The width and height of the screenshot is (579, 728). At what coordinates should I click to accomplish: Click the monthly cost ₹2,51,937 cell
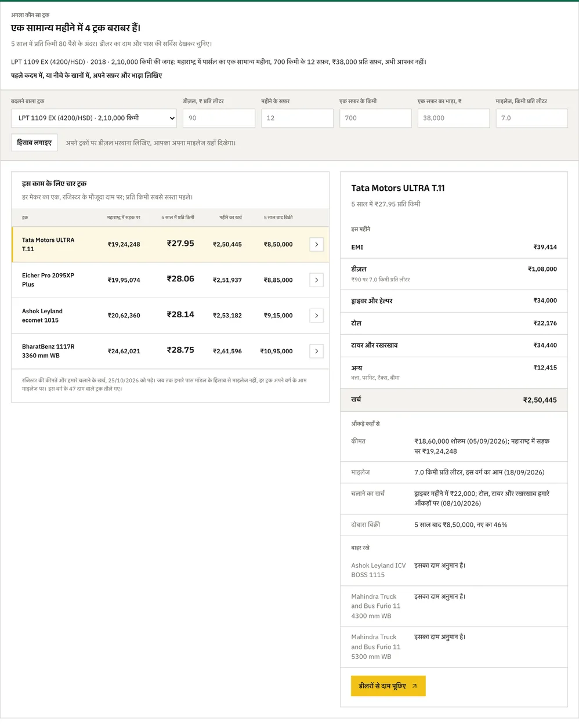click(x=227, y=280)
